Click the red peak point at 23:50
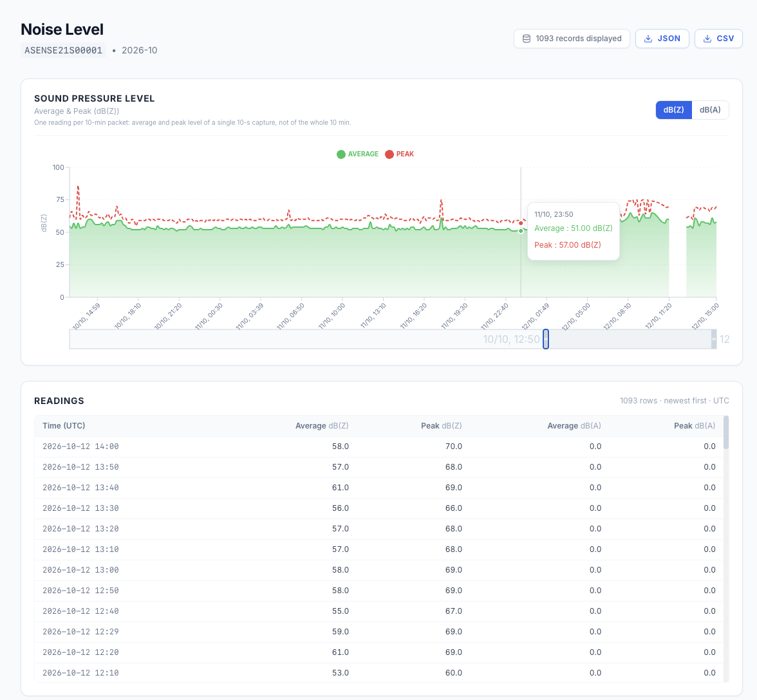Screen dimensions: 757x700 (521, 223)
